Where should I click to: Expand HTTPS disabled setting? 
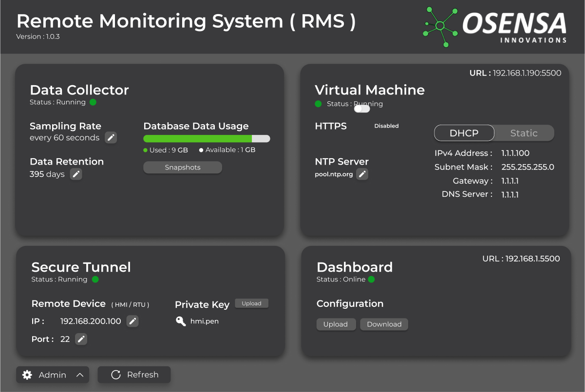386,126
